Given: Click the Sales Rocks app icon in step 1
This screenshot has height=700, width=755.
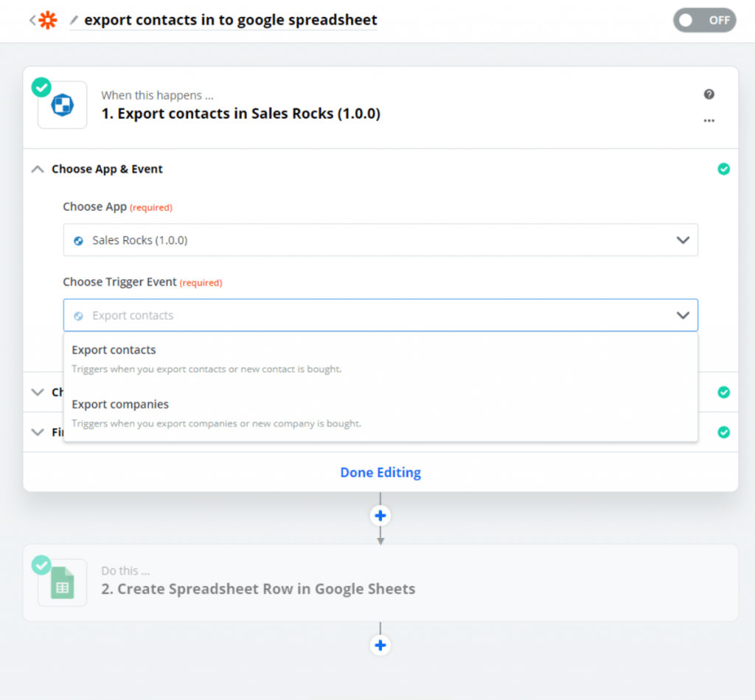Looking at the screenshot, I should [62, 105].
